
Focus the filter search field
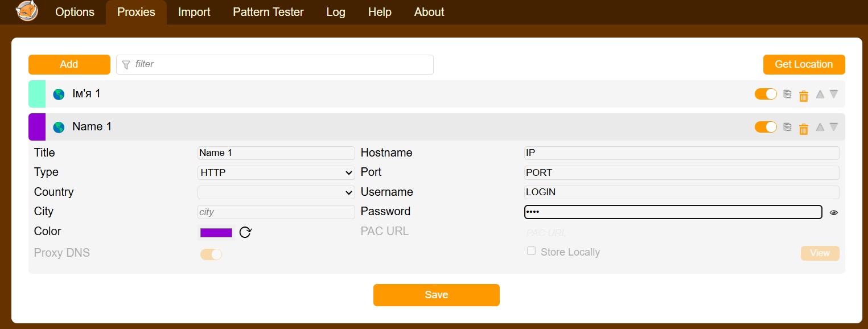click(x=275, y=64)
